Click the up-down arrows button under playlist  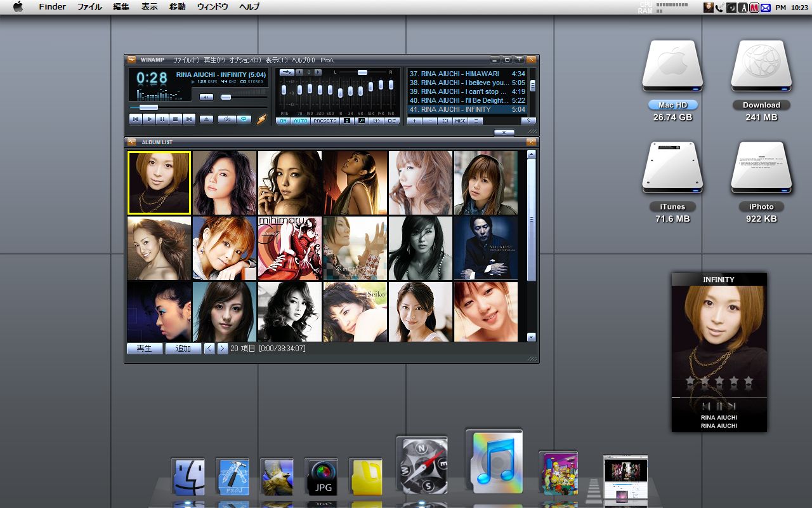click(x=528, y=121)
